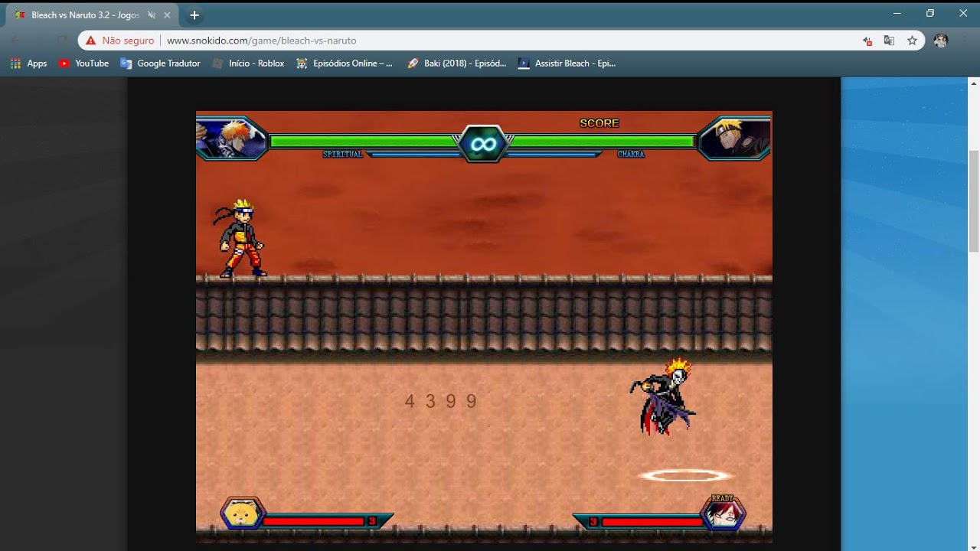Bookmark this page with the star
The width and height of the screenshot is (980, 551).
(912, 41)
